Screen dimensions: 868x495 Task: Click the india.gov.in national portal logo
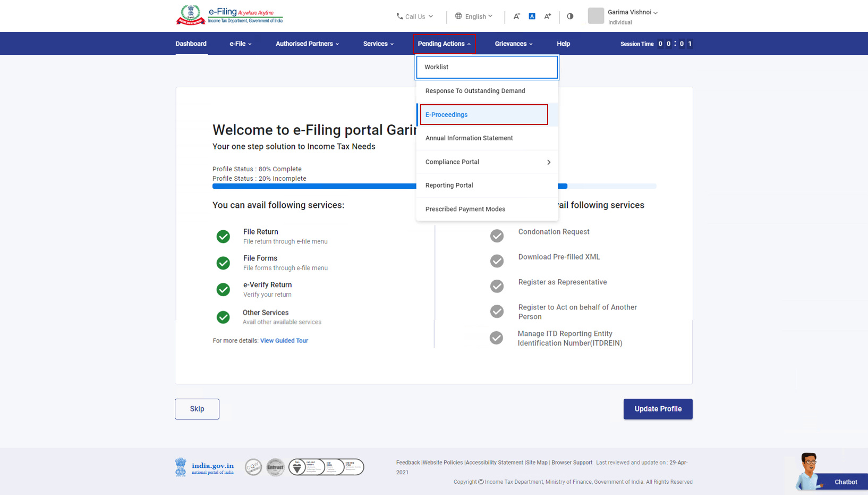[205, 467]
